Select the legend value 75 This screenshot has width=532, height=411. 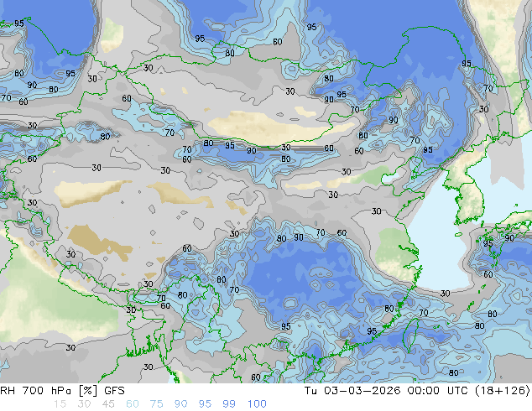click(x=156, y=404)
